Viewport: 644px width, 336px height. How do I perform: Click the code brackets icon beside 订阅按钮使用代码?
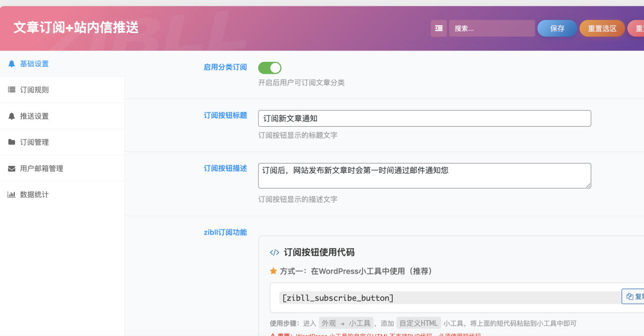pyautogui.click(x=274, y=252)
